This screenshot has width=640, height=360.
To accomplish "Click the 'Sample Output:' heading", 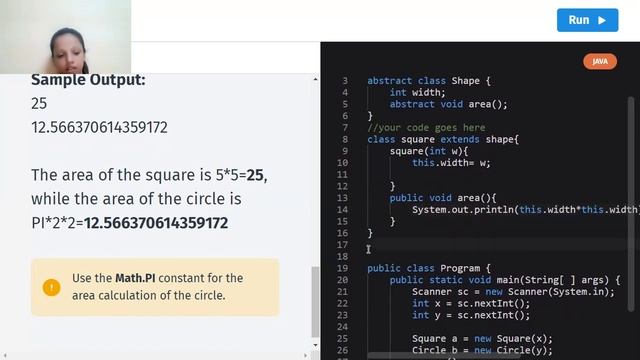I will [x=88, y=80].
